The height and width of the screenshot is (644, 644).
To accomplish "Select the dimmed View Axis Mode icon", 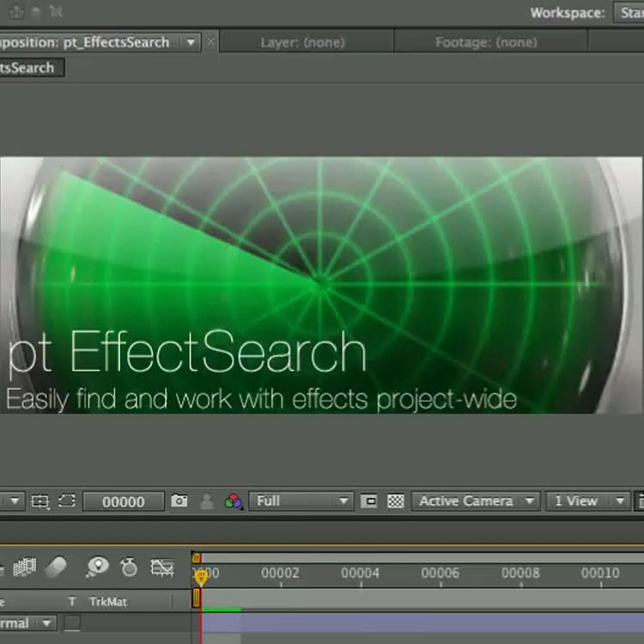I will (x=56, y=12).
